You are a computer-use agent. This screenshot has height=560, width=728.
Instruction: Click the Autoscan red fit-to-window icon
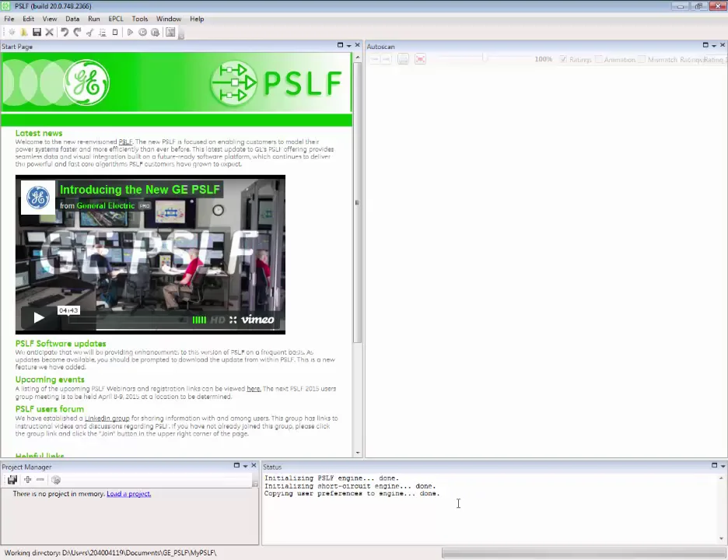tap(420, 59)
